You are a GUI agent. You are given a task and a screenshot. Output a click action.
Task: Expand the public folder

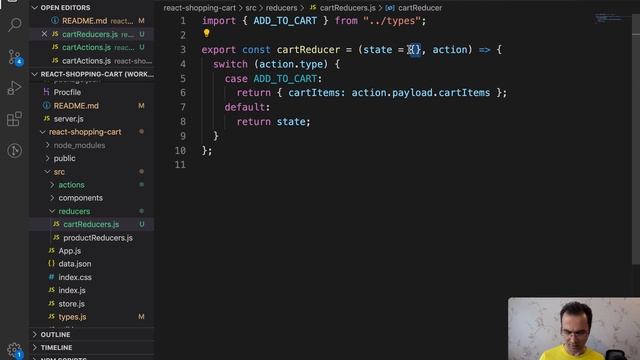[x=47, y=158]
